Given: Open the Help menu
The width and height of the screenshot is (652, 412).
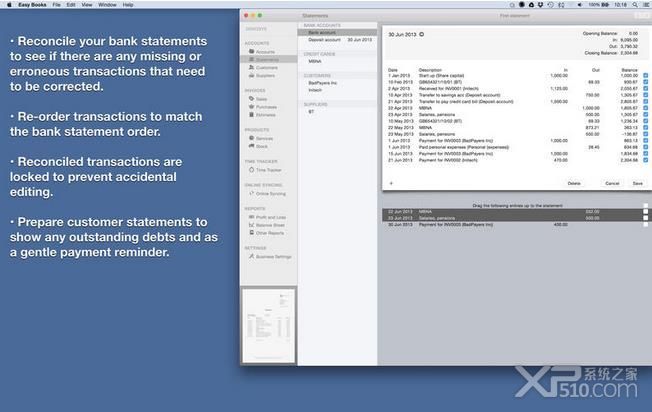Looking at the screenshot, I should pos(128,5).
